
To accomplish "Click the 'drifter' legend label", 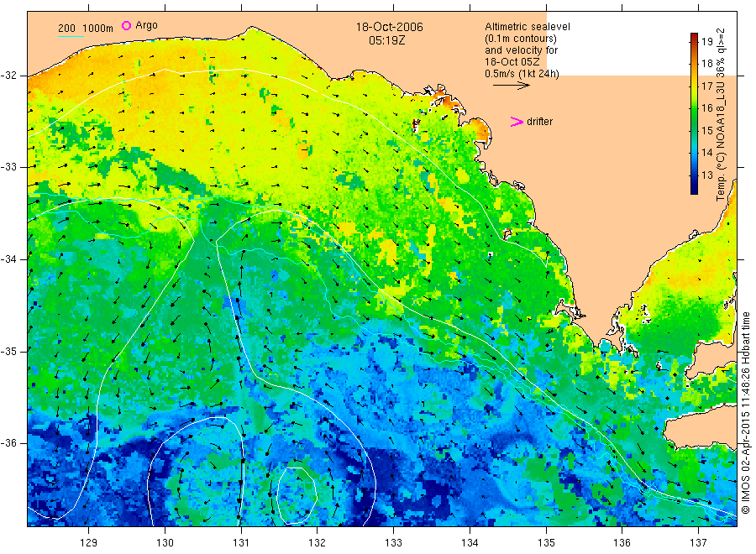I will pyautogui.click(x=539, y=122).
